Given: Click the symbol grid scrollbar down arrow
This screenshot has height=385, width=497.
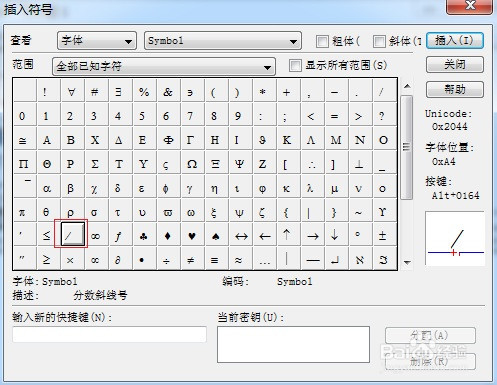Looking at the screenshot, I should pos(407,262).
